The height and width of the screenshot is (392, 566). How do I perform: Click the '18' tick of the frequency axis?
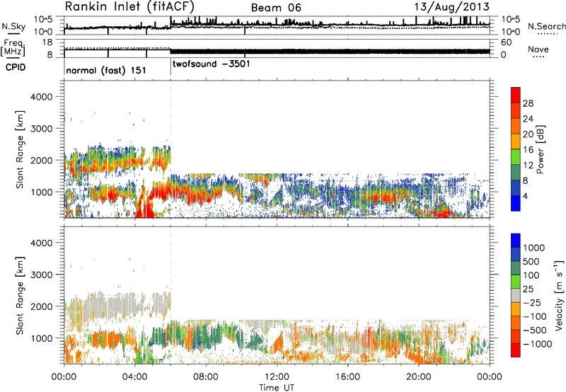point(47,42)
